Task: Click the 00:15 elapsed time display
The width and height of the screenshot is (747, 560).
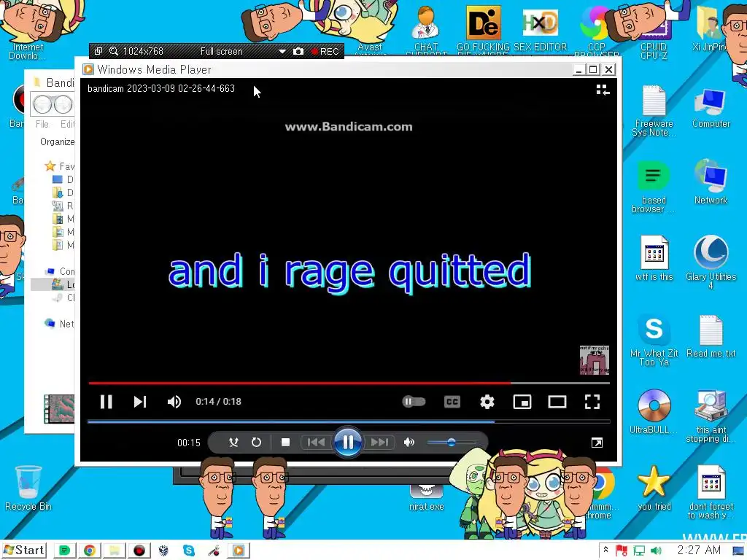Action: pos(189,443)
